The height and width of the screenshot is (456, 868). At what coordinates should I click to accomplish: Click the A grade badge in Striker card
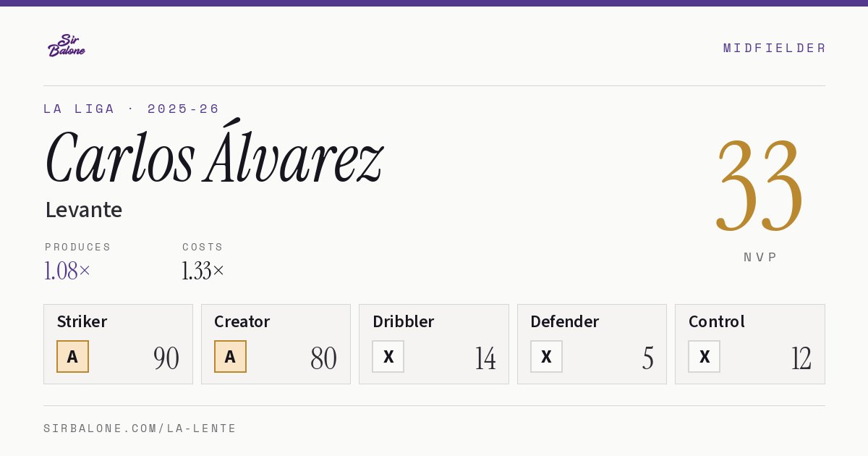72,356
